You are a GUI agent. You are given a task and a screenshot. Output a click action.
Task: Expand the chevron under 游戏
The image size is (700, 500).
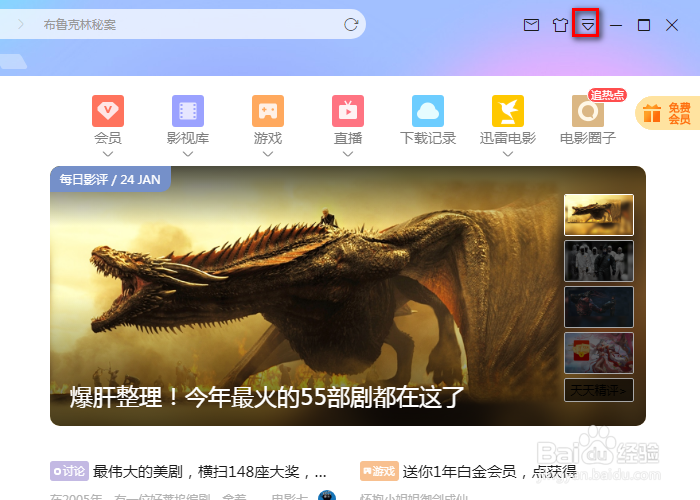pos(268,154)
